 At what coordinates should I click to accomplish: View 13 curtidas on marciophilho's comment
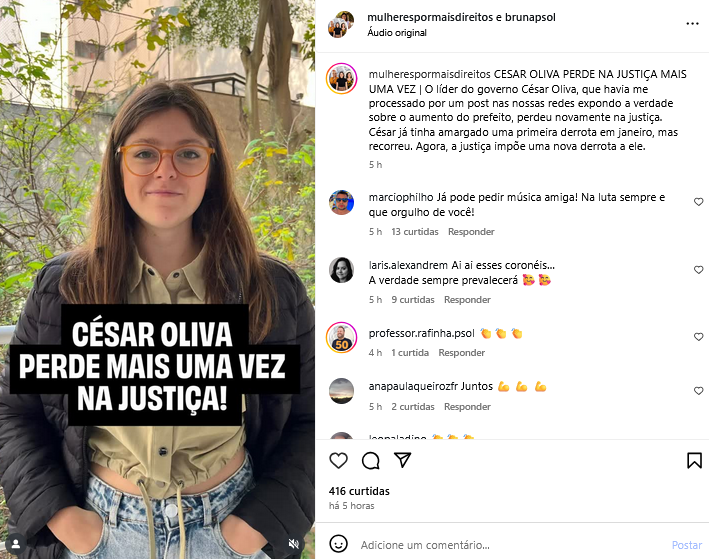[x=415, y=232]
